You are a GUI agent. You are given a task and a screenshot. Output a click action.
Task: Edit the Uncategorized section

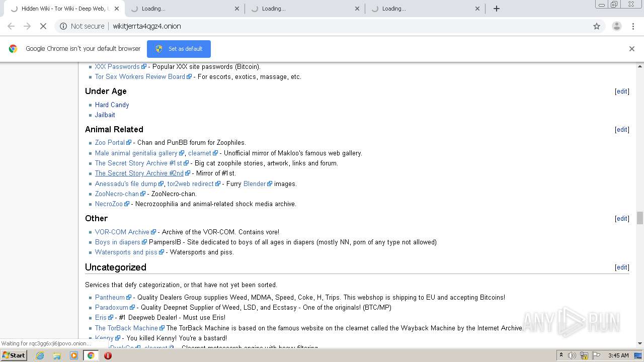(622, 267)
